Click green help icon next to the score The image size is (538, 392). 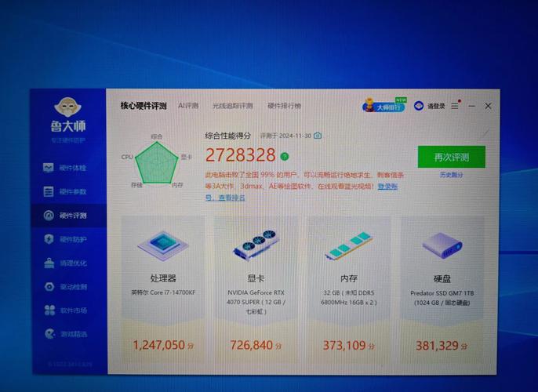(285, 156)
